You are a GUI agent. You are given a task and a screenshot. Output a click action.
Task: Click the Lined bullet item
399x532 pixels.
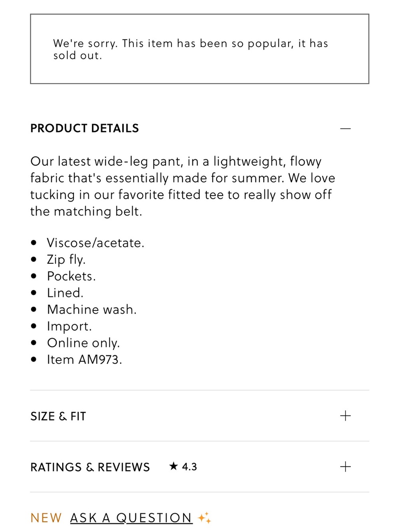pyautogui.click(x=65, y=293)
